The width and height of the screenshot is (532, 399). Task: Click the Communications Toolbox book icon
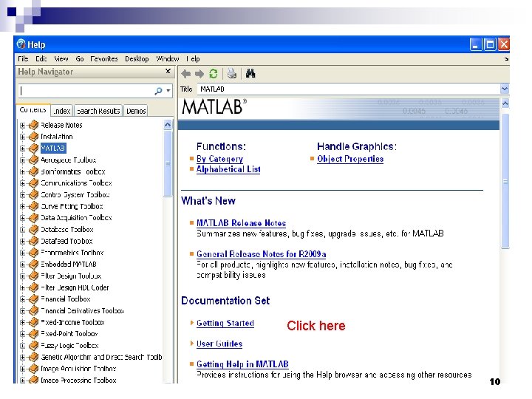(x=33, y=183)
